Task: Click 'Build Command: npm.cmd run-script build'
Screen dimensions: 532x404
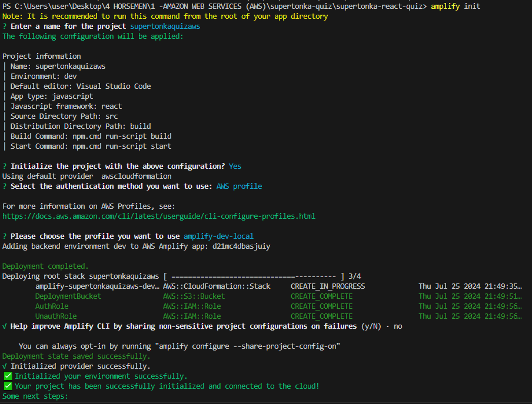Action: (x=91, y=136)
